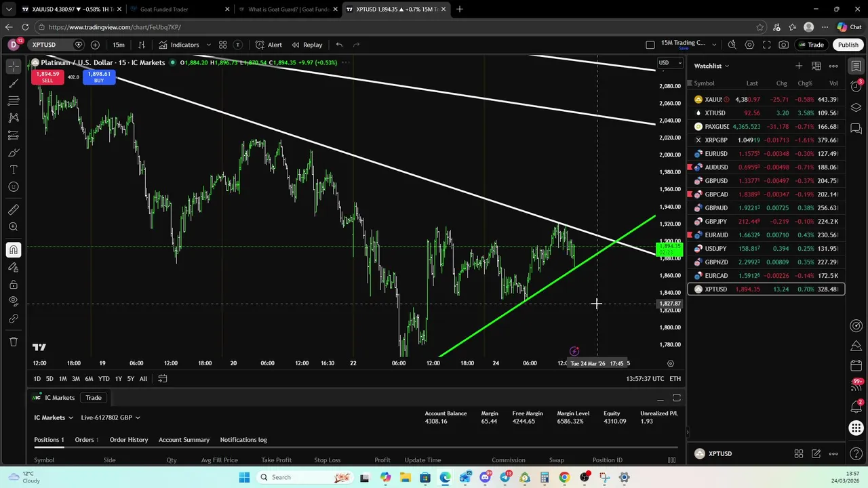Select the measure ruler tool

[x=14, y=209]
